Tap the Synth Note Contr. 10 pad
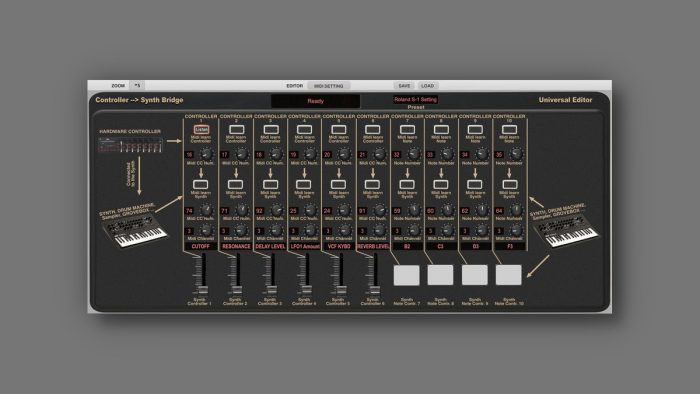Image resolution: width=700 pixels, height=394 pixels. [x=508, y=275]
